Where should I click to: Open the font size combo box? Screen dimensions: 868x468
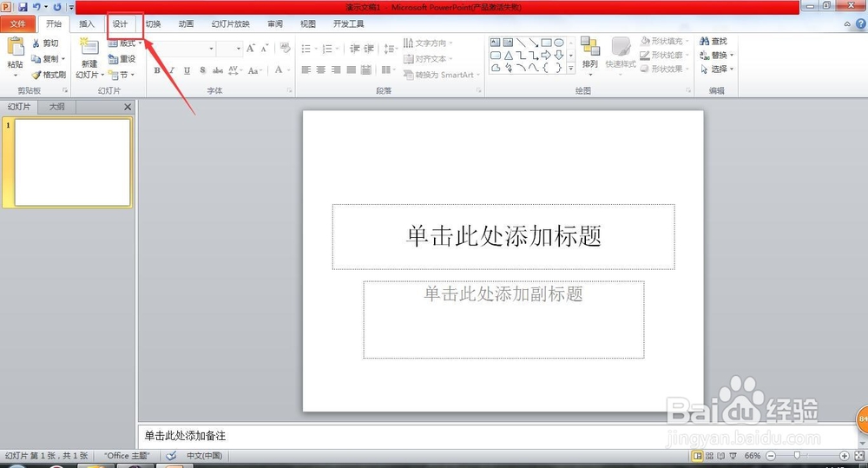click(229, 49)
